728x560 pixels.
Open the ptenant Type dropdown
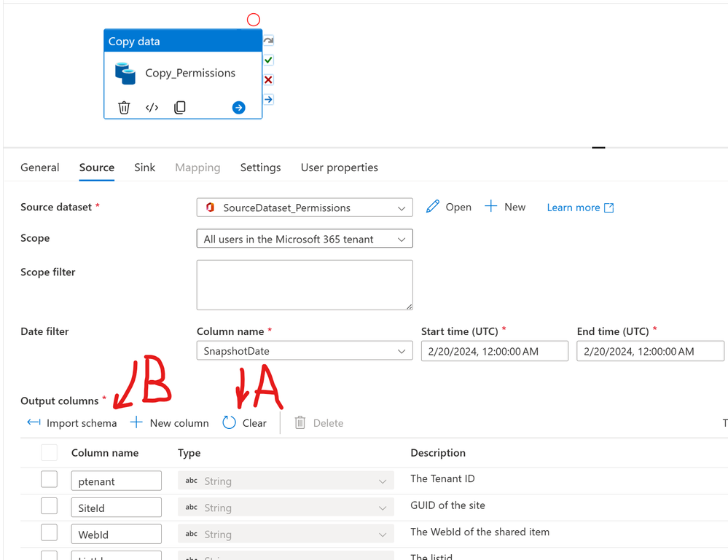[x=286, y=481]
